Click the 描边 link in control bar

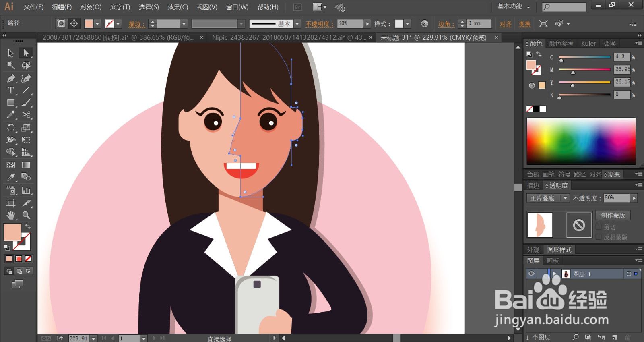click(x=137, y=24)
